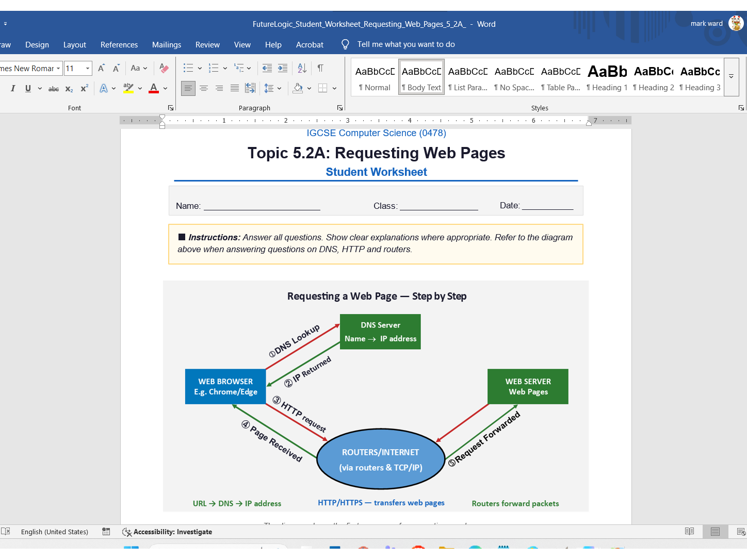
Task: Switch to the References tab
Action: pyautogui.click(x=119, y=45)
